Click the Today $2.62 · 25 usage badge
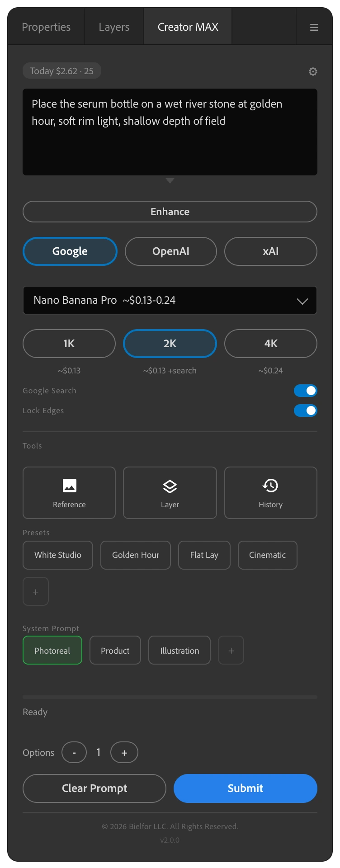This screenshot has width=340, height=868. pos(62,71)
